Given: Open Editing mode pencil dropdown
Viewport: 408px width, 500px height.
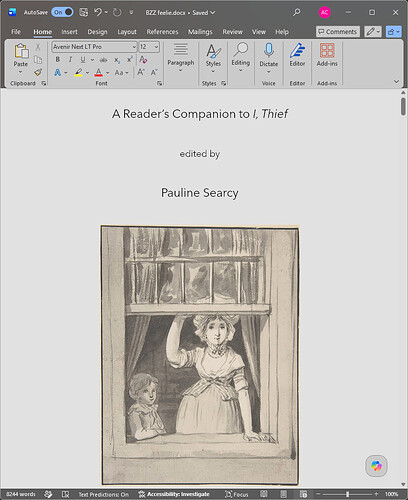Looking at the screenshot, I should 373,32.
